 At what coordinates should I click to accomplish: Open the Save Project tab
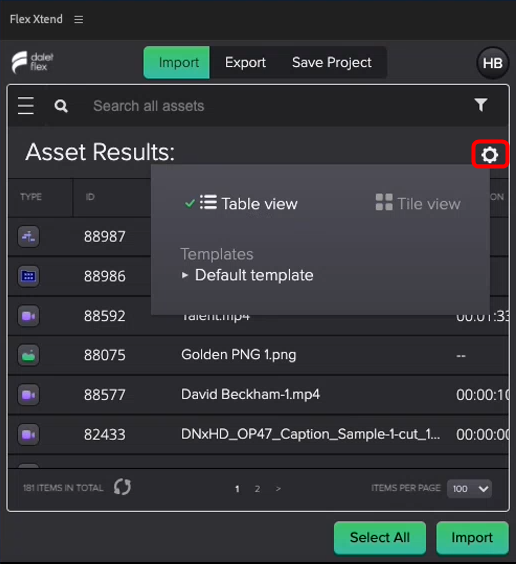point(332,63)
